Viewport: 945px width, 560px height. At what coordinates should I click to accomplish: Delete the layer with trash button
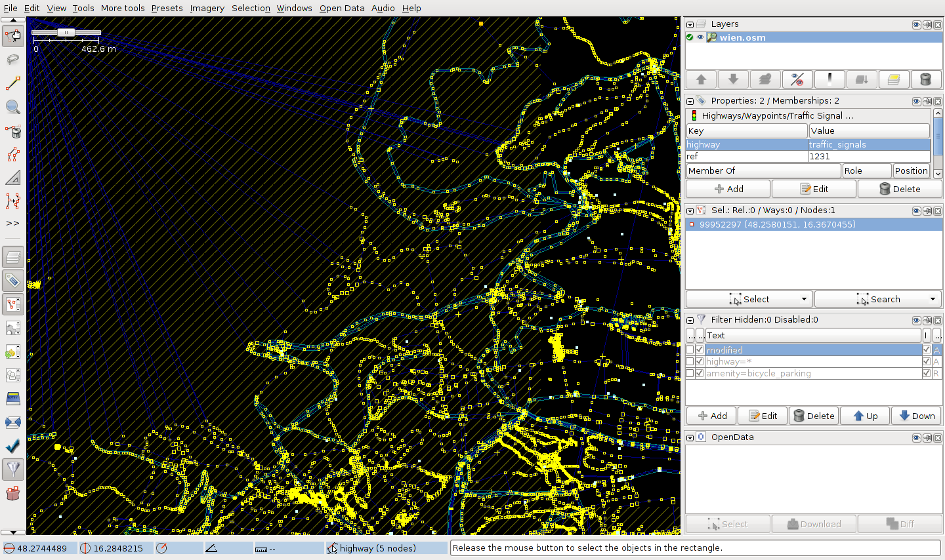926,79
